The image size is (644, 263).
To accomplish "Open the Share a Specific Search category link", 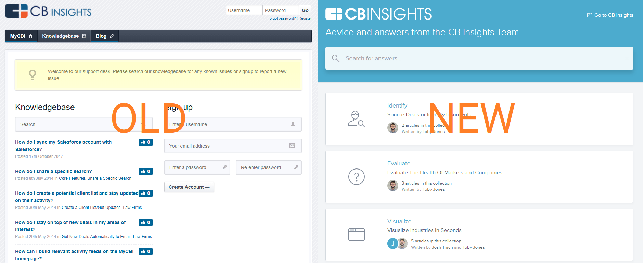I will (x=110, y=178).
